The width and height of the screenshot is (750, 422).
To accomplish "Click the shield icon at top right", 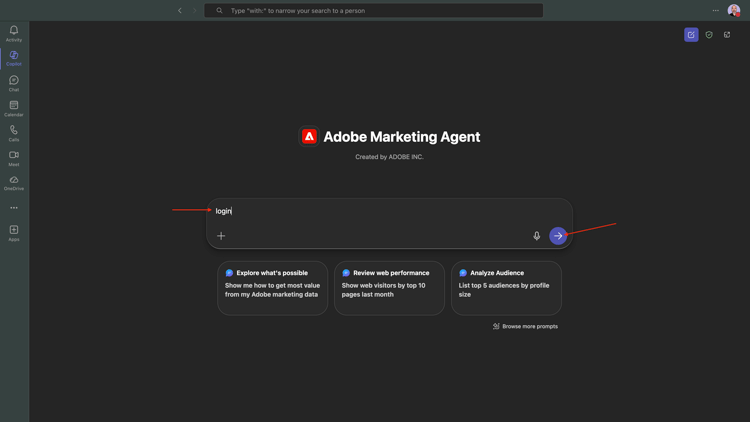I will (709, 34).
